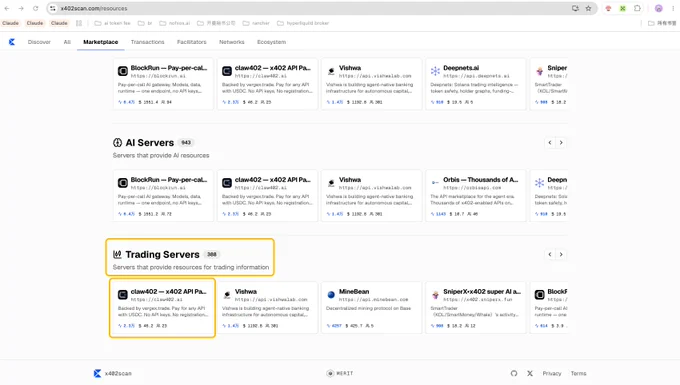Viewport: 680px width, 385px height.
Task: Click the SniperX logo under Trading Servers
Action: pos(435,295)
